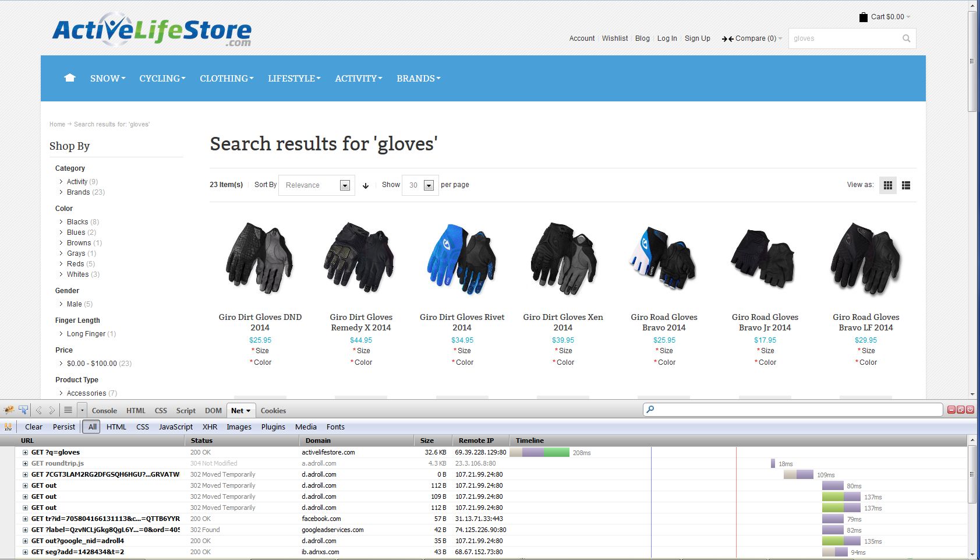
Task: Click the Firebug bug icon
Action: coord(9,410)
